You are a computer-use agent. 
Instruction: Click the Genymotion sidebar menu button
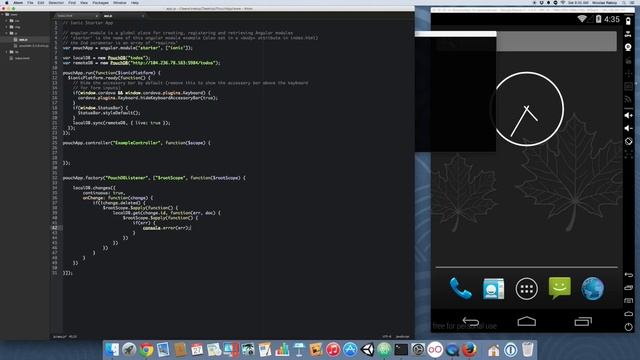(x=629, y=301)
